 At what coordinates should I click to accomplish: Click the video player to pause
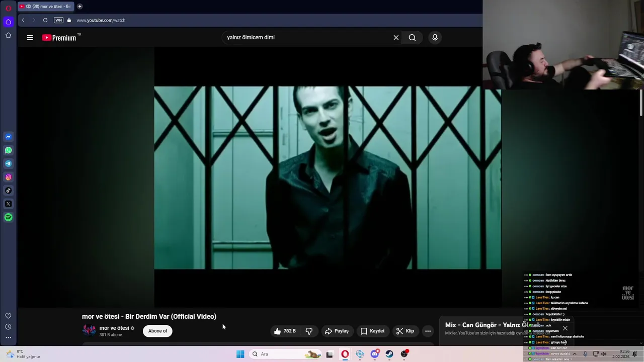(x=328, y=177)
